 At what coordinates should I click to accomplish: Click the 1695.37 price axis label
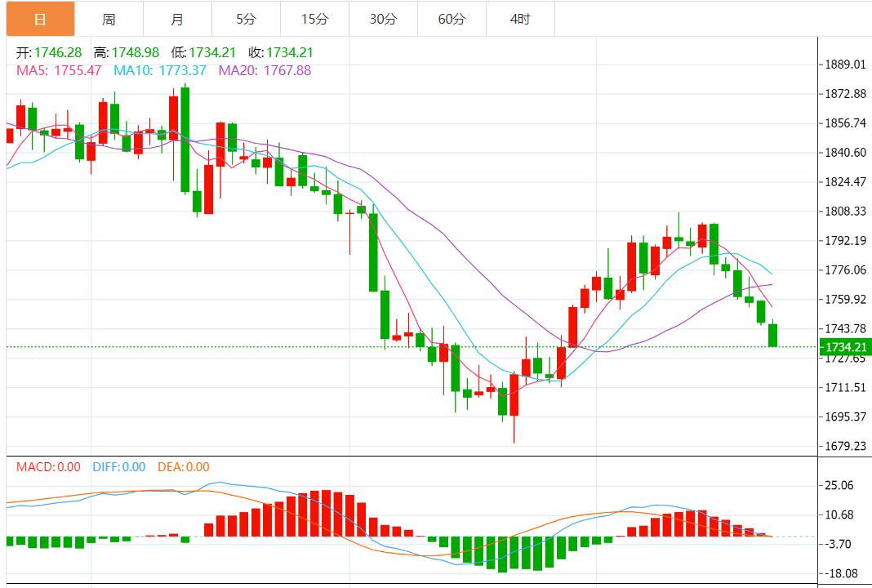click(x=845, y=416)
